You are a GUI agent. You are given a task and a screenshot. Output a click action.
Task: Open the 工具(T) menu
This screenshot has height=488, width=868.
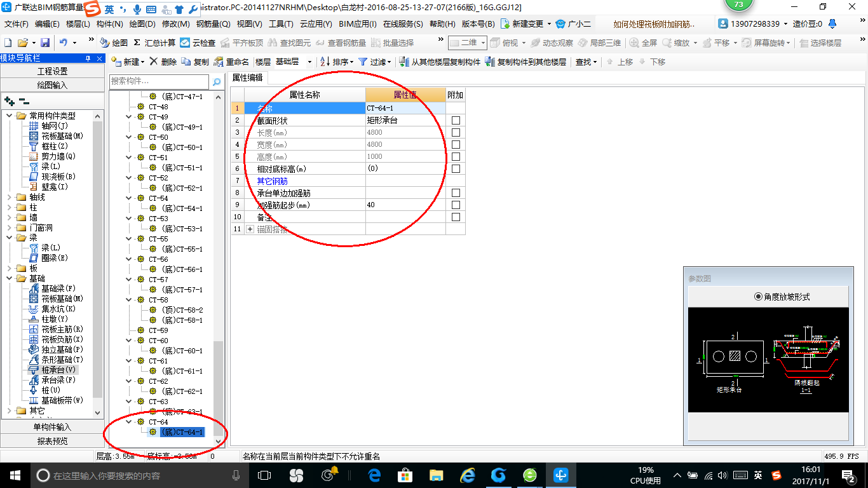(x=281, y=24)
